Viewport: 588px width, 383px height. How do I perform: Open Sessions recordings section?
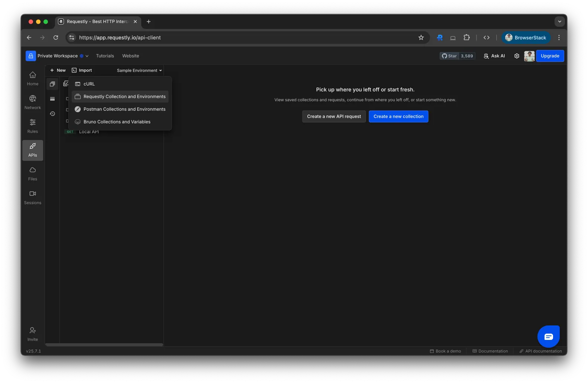coord(33,198)
